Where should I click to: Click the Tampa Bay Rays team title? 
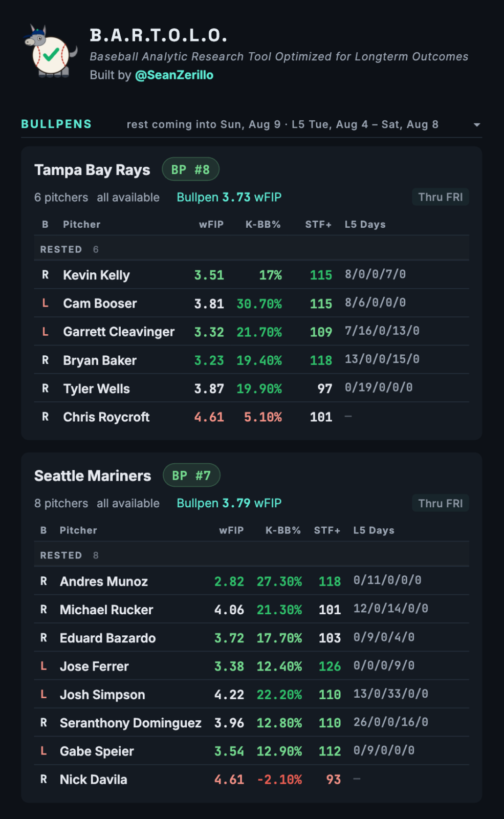click(92, 170)
